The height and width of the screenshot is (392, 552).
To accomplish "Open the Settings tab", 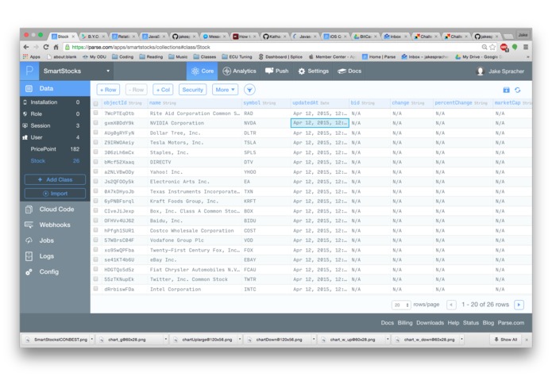I will click(x=313, y=71).
